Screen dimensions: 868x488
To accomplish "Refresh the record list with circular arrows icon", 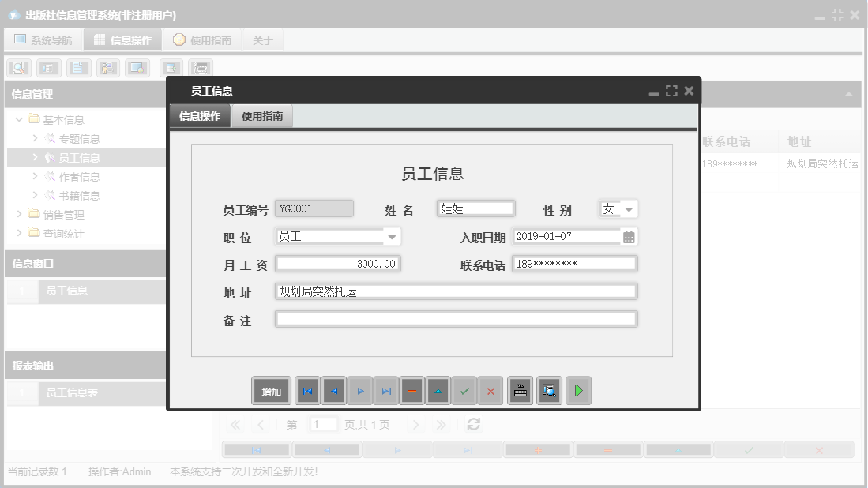I will click(x=472, y=424).
